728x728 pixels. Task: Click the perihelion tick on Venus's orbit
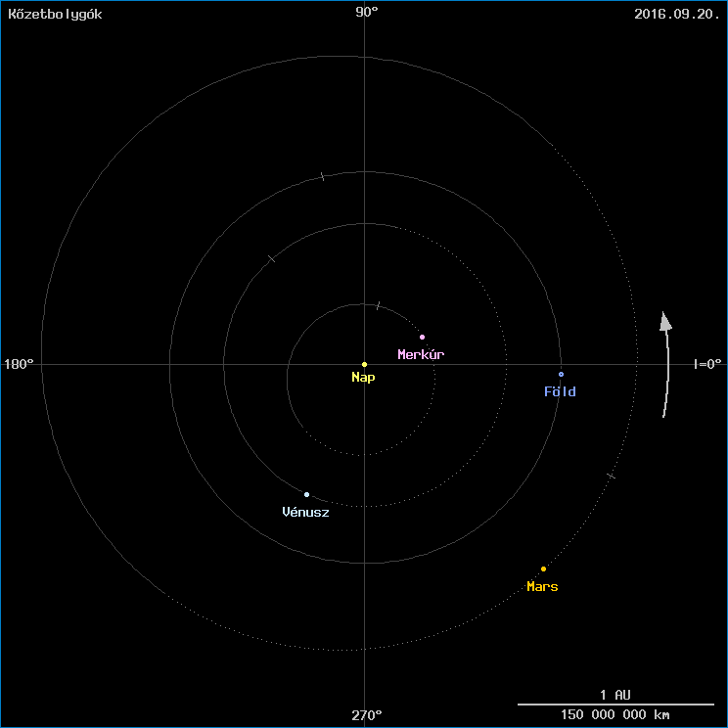tap(272, 258)
